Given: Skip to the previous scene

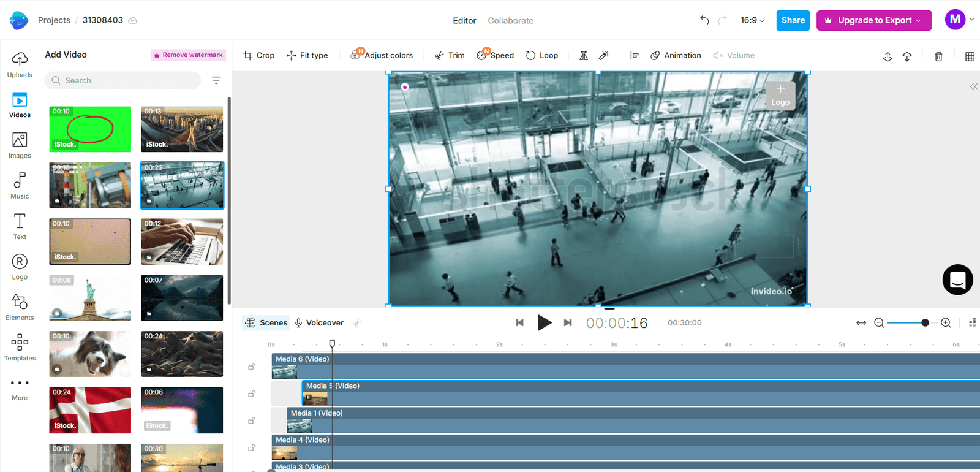Looking at the screenshot, I should (519, 323).
